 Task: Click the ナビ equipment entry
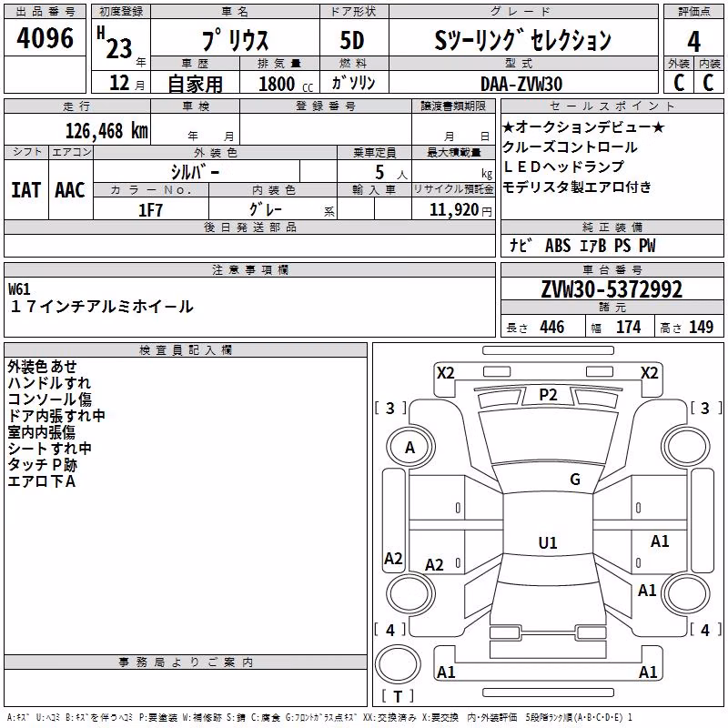pos(521,245)
